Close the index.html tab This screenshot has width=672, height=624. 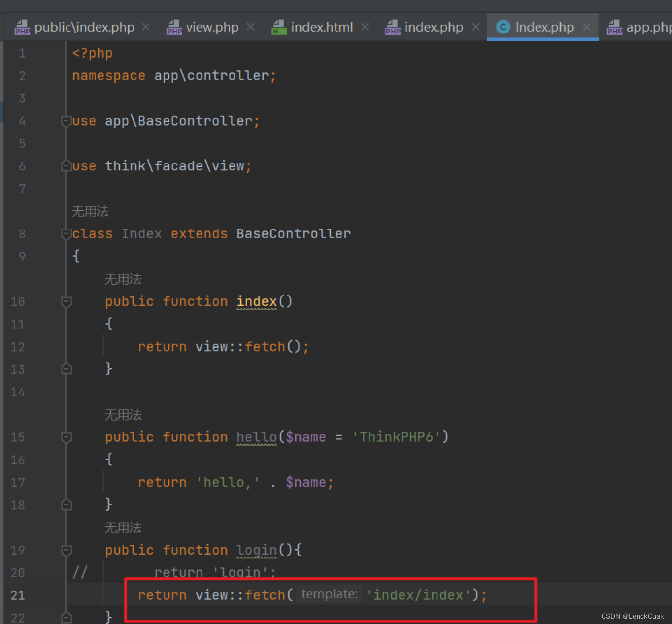point(365,27)
